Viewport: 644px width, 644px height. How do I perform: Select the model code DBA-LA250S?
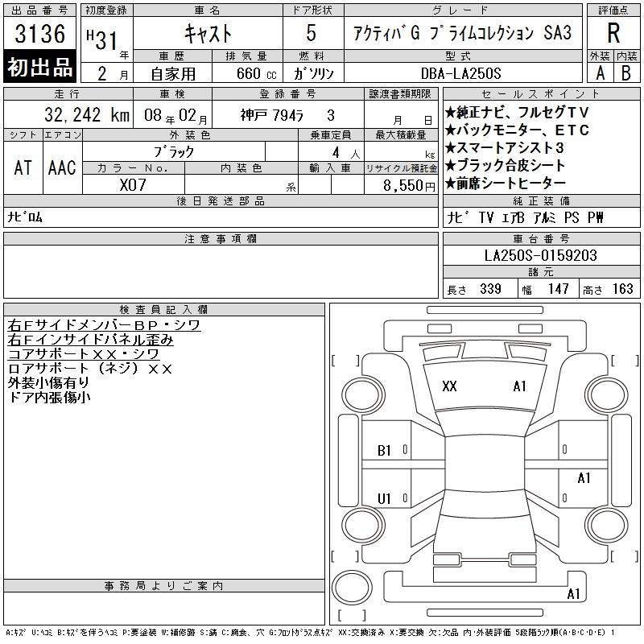click(x=460, y=73)
